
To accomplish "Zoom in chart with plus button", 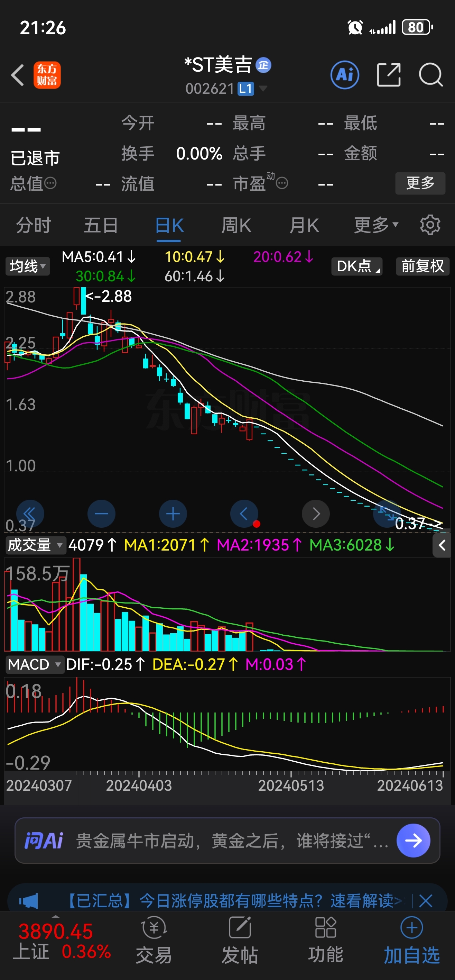I will 173,514.
